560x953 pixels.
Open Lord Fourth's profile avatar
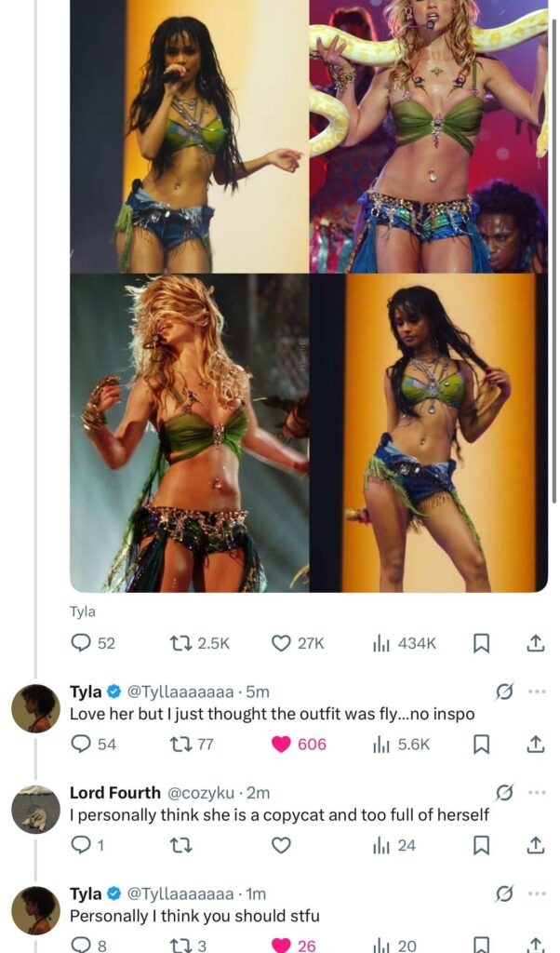tap(35, 810)
